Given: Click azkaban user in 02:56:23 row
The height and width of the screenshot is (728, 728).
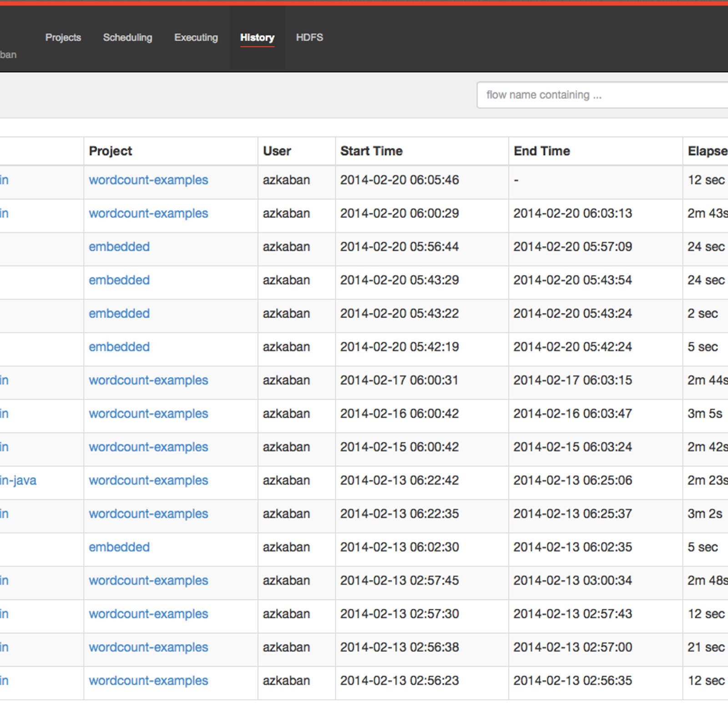Looking at the screenshot, I should [286, 681].
